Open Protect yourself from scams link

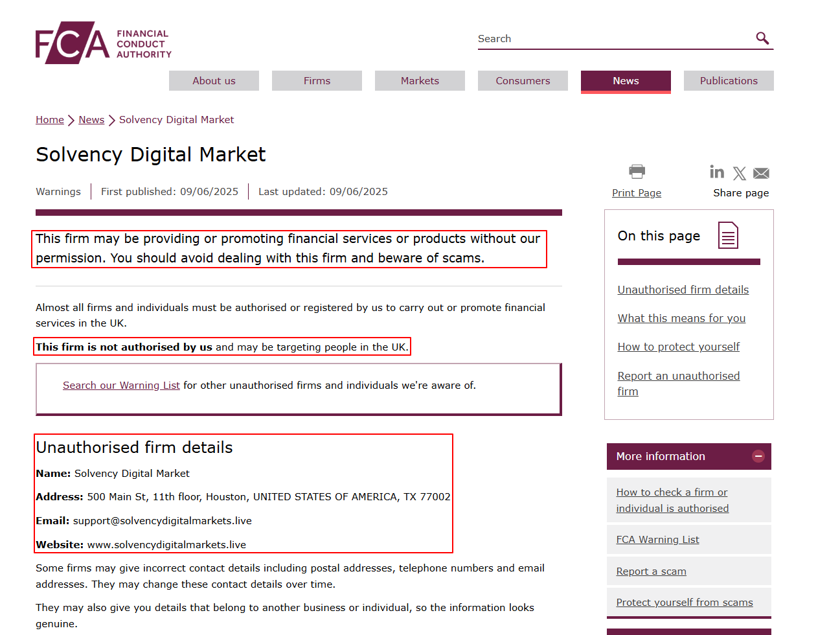pyautogui.click(x=685, y=603)
